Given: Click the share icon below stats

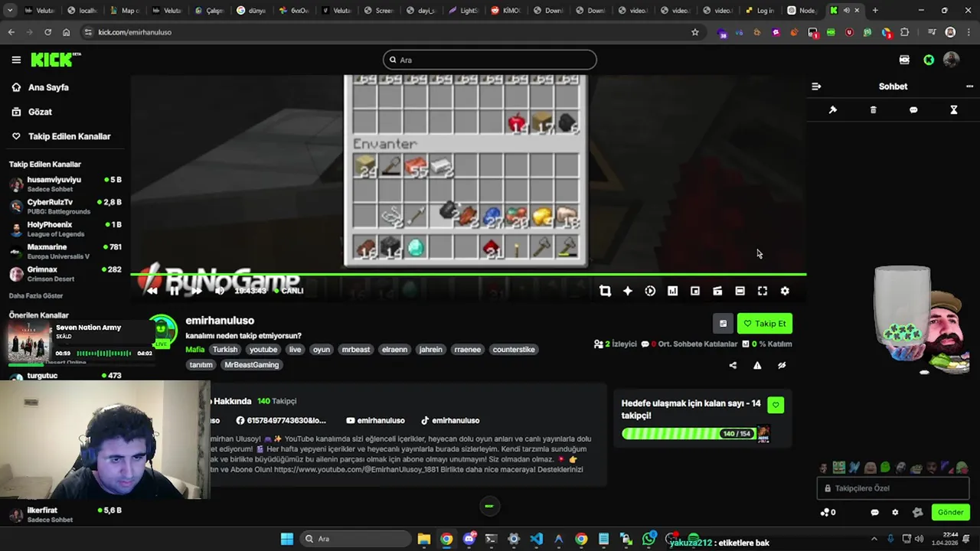Looking at the screenshot, I should 733,365.
